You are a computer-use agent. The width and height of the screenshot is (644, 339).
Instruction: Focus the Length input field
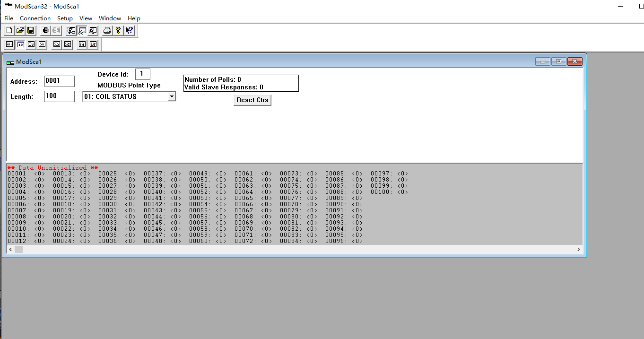point(60,96)
